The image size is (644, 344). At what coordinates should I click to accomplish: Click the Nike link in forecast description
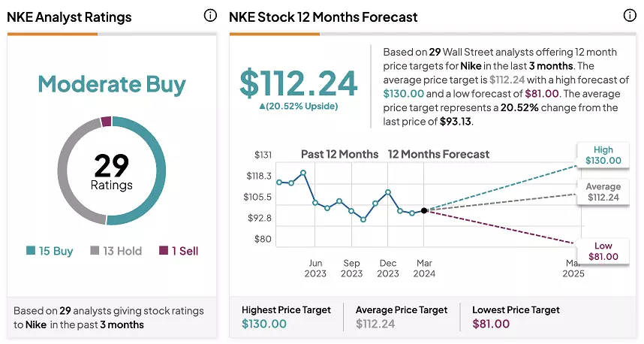pos(471,66)
